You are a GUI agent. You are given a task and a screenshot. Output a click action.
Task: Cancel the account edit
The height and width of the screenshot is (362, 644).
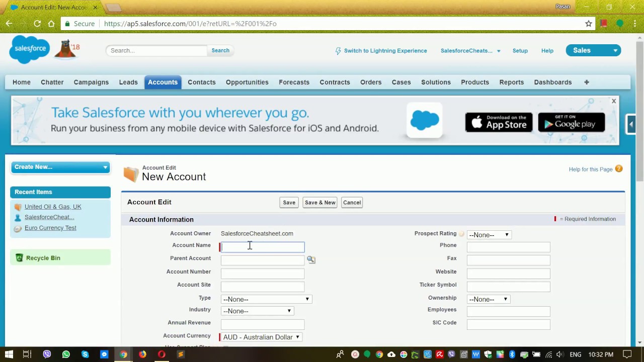click(x=352, y=203)
